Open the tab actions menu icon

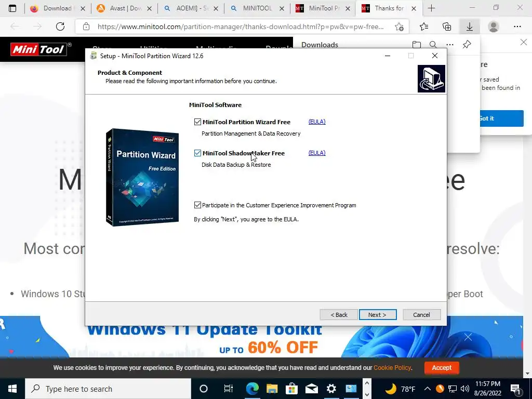12,8
